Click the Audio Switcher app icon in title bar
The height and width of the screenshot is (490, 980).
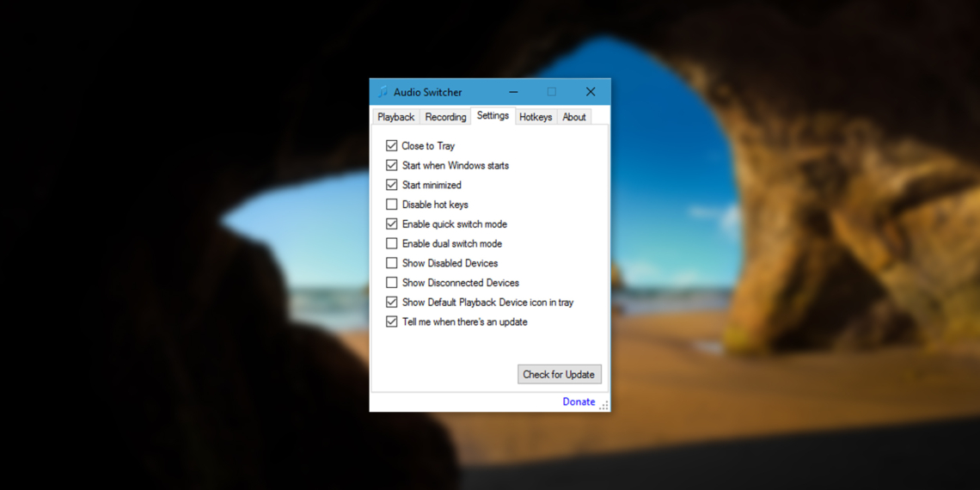(x=383, y=92)
